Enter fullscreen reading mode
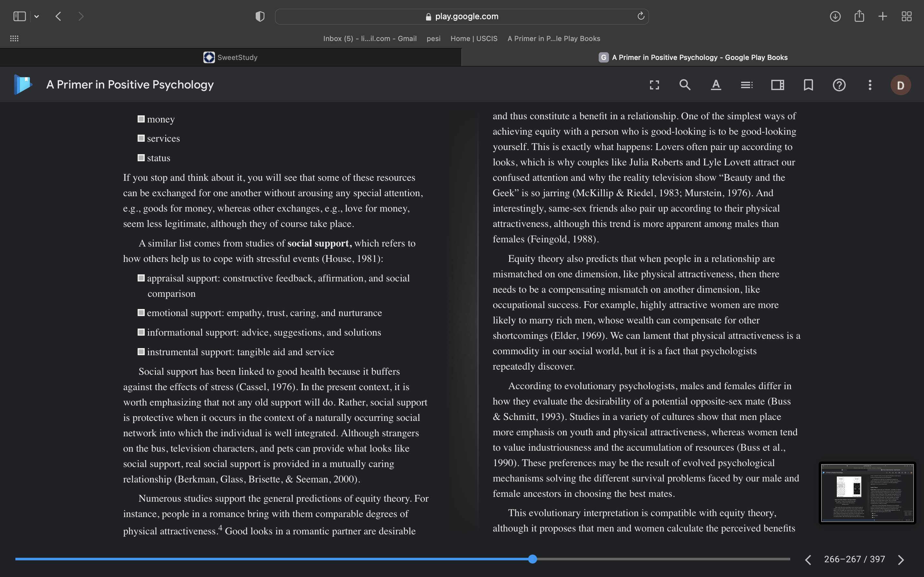 point(654,85)
